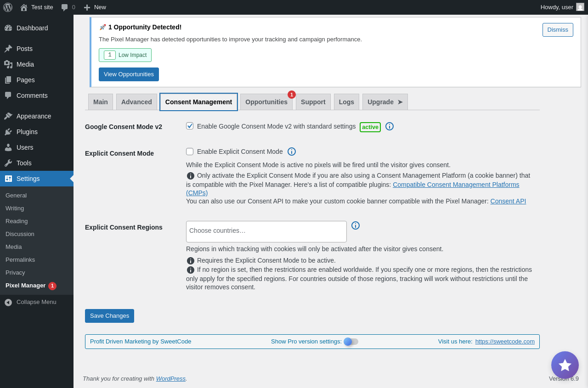
Task: Toggle Show Pro version settings switch
Action: click(351, 342)
